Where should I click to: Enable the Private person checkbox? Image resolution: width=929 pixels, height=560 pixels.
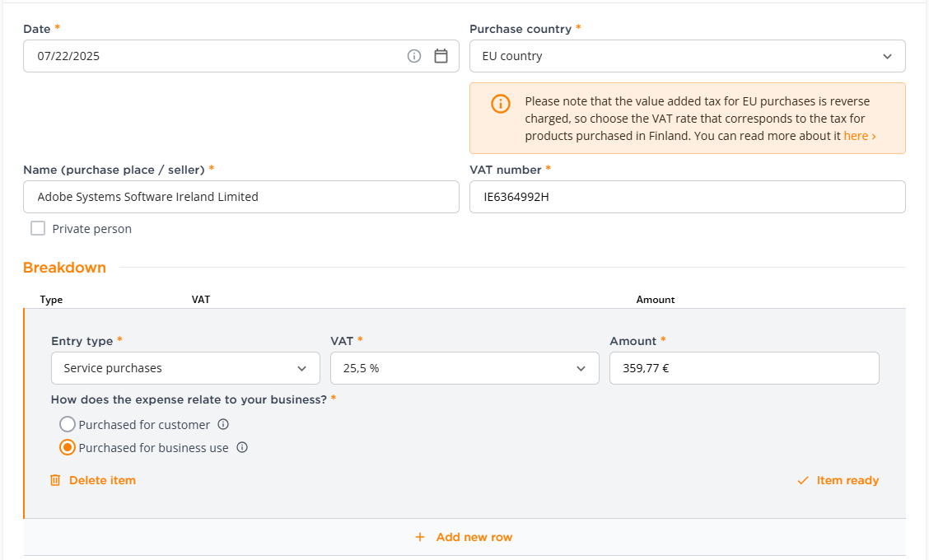point(38,228)
